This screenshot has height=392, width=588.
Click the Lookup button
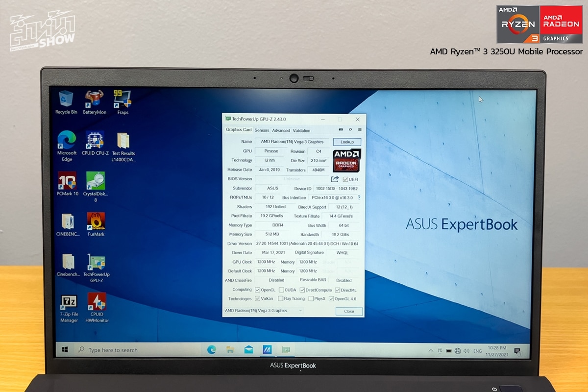point(347,142)
